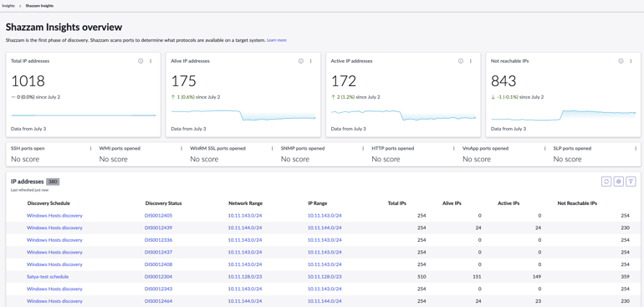Open menu for WMI ports opened score
644x307 pixels.
click(181, 148)
